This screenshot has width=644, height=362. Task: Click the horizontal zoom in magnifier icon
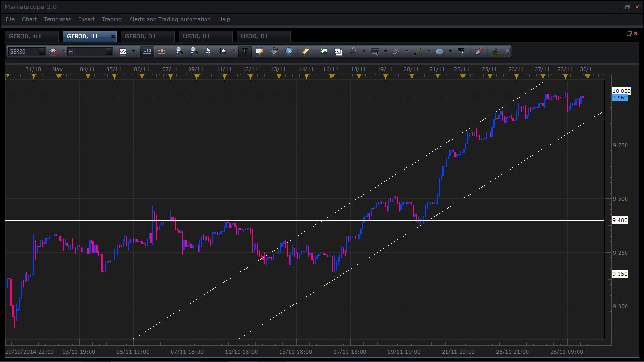click(179, 51)
